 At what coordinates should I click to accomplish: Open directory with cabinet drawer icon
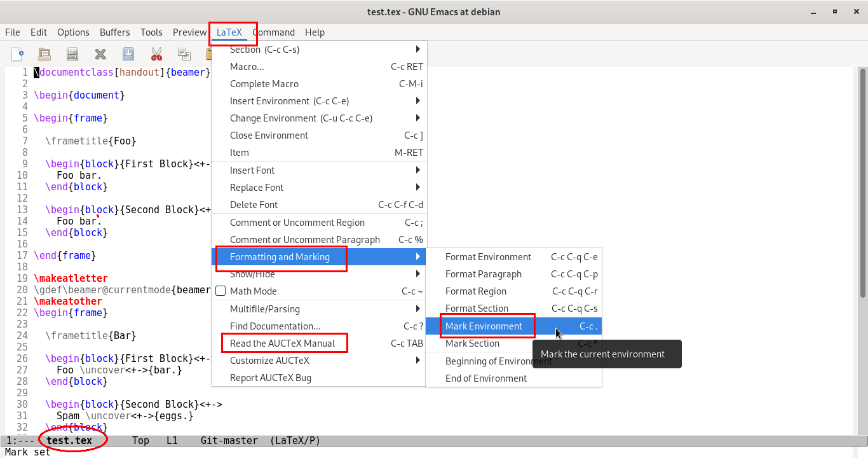tap(72, 54)
